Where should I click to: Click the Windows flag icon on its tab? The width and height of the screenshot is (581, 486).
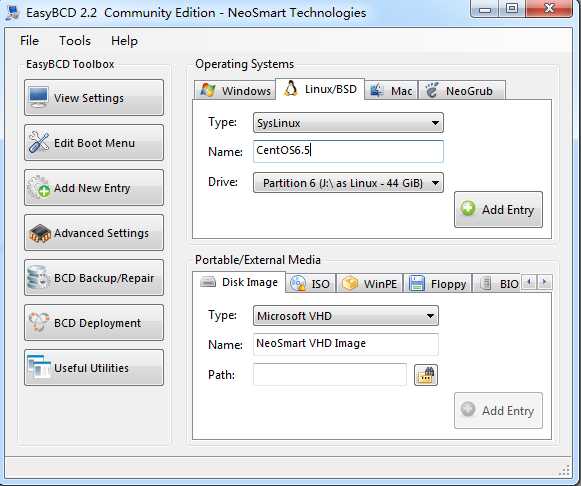[x=208, y=90]
